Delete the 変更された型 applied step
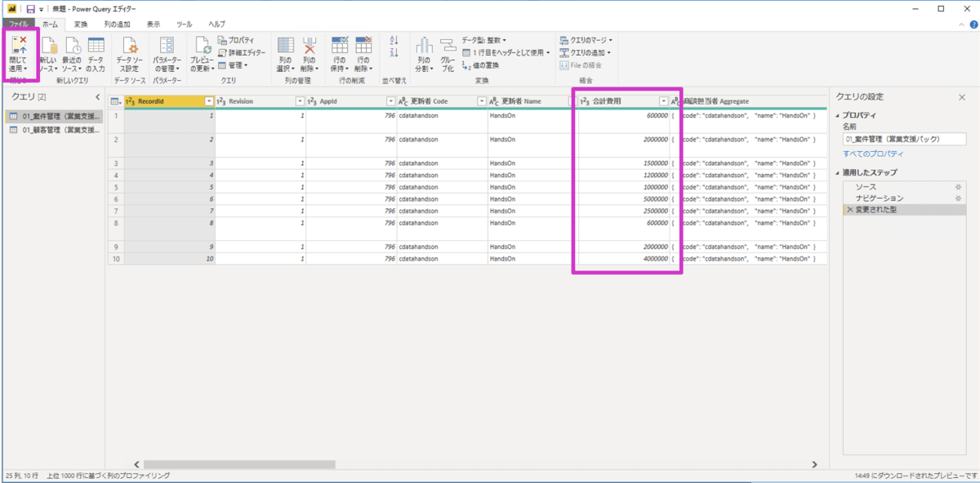This screenshot has width=980, height=483. tap(850, 210)
